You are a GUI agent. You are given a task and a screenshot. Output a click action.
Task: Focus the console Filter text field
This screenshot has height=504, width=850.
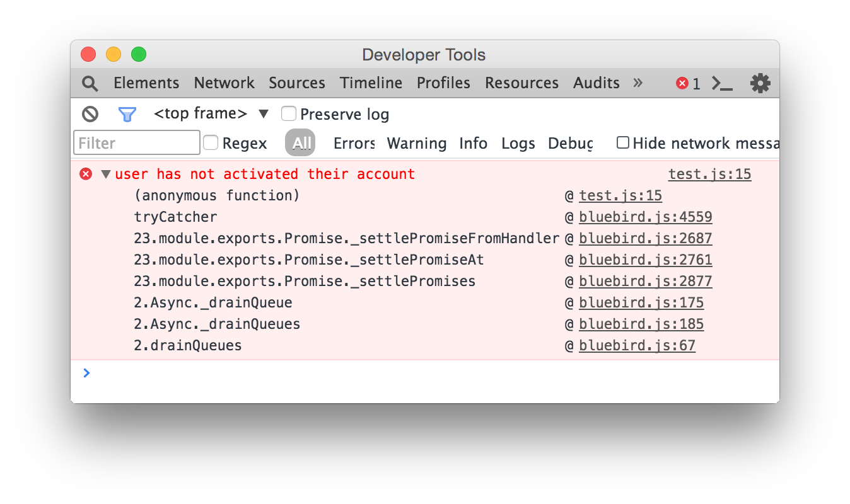[x=137, y=143]
